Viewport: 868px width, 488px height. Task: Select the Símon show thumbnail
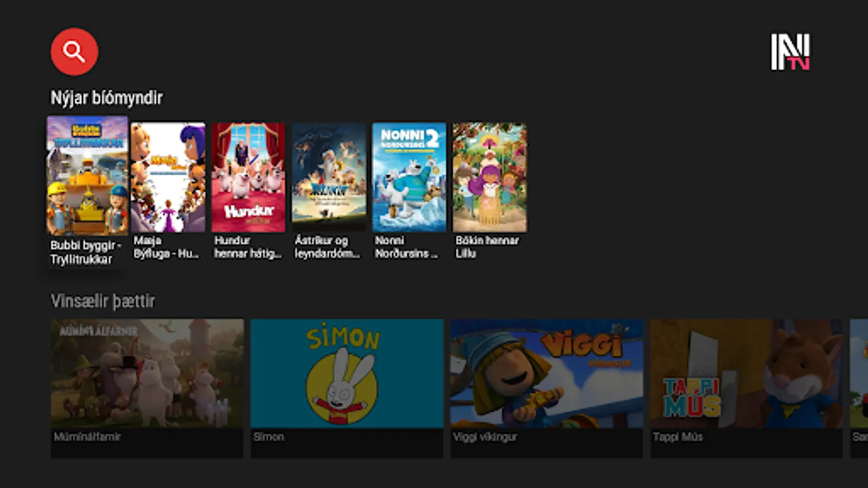347,373
